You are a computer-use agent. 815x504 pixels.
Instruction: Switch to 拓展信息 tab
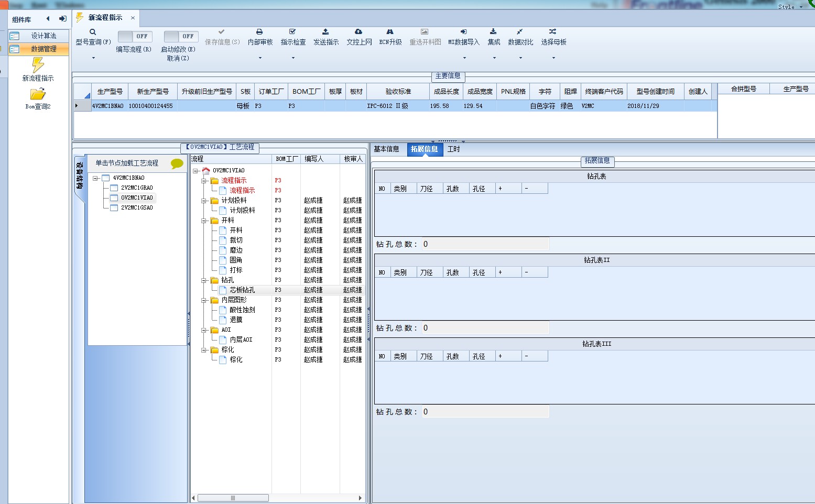point(424,149)
